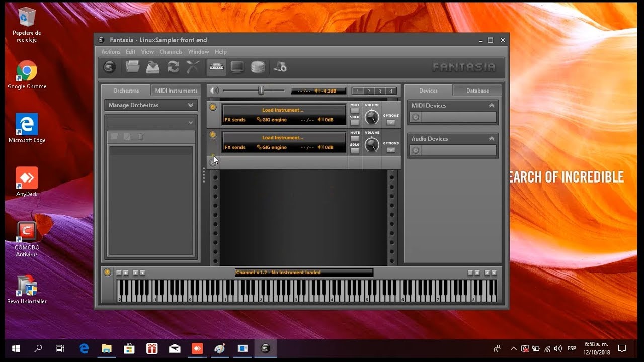The width and height of the screenshot is (644, 362).
Task: Solo the first sampler channel
Action: (x=355, y=123)
